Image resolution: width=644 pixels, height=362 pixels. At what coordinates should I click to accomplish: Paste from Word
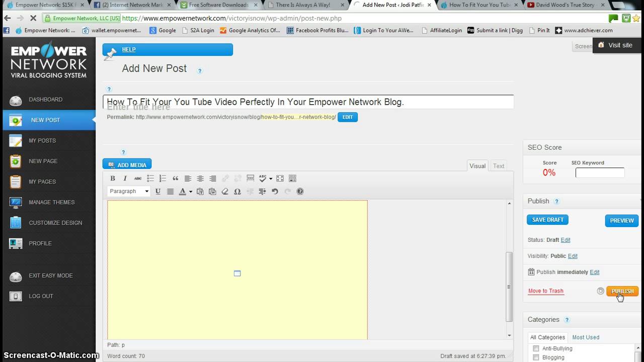[x=212, y=191]
